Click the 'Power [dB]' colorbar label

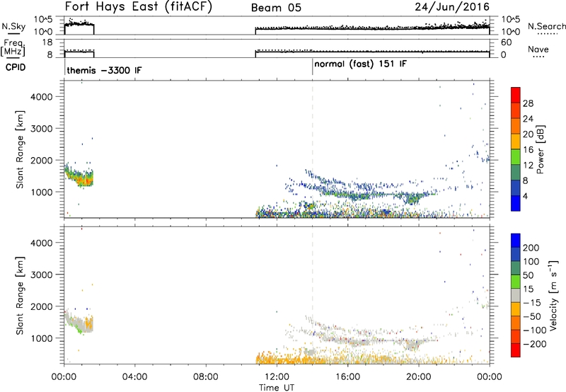tap(540, 149)
